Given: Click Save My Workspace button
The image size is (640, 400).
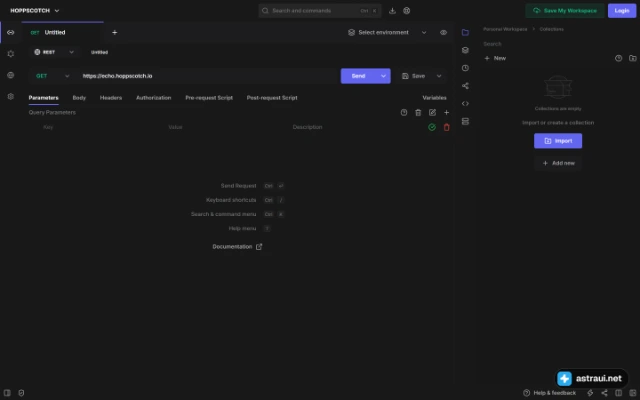Looking at the screenshot, I should (x=565, y=11).
